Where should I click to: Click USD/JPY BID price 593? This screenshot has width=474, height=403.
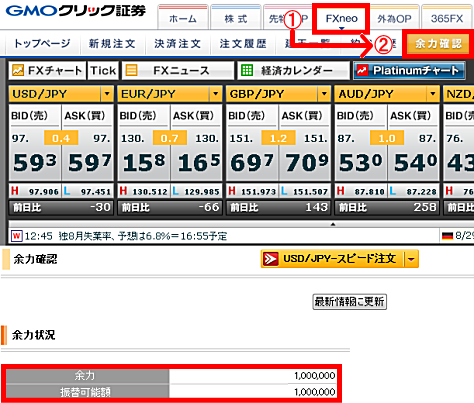35,163
